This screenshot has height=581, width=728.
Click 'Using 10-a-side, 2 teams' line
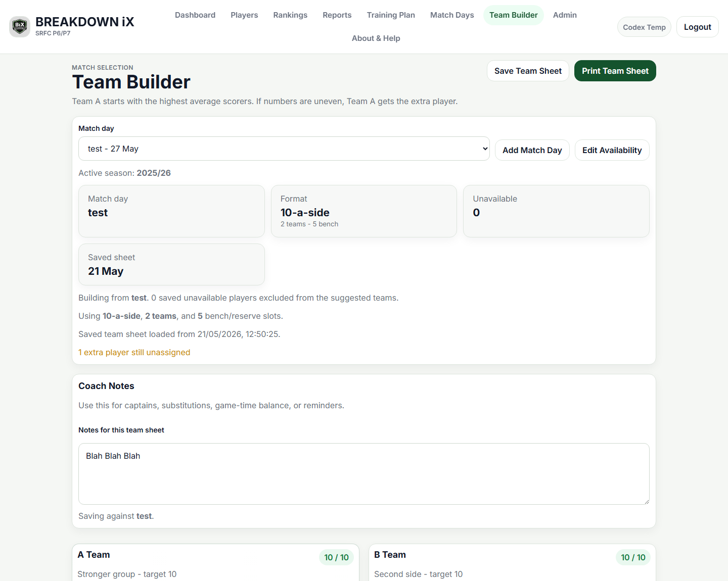coord(180,316)
